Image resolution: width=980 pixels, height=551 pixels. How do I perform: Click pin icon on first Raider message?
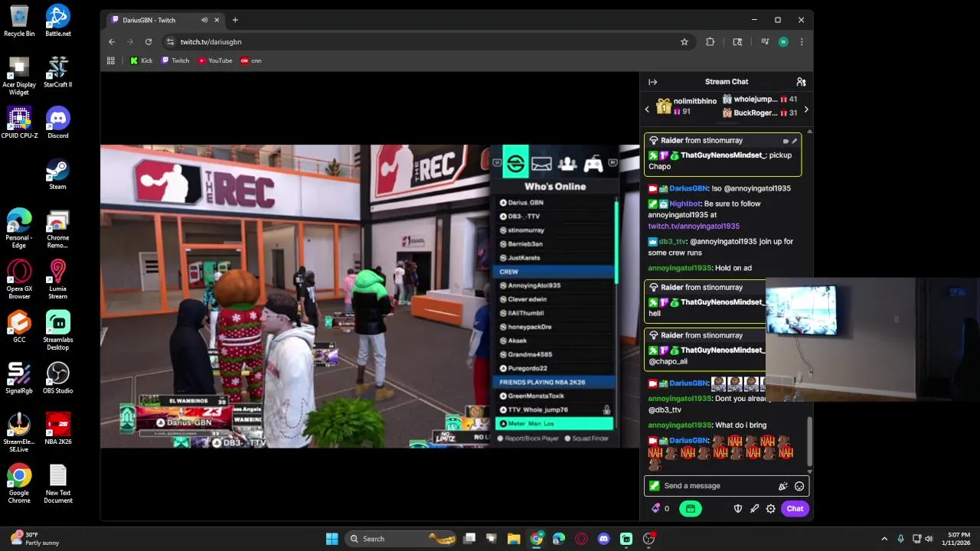point(786,141)
